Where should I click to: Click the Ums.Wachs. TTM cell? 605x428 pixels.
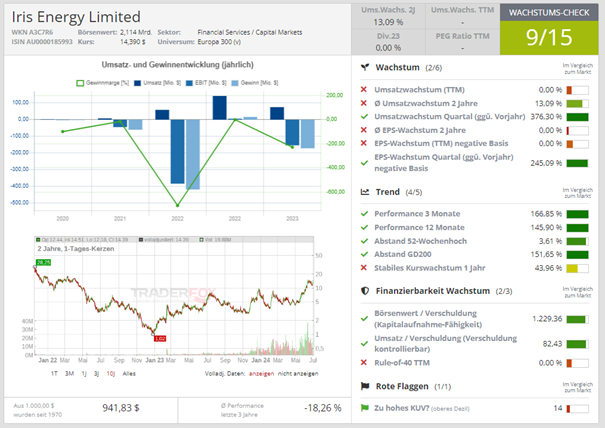463,16
